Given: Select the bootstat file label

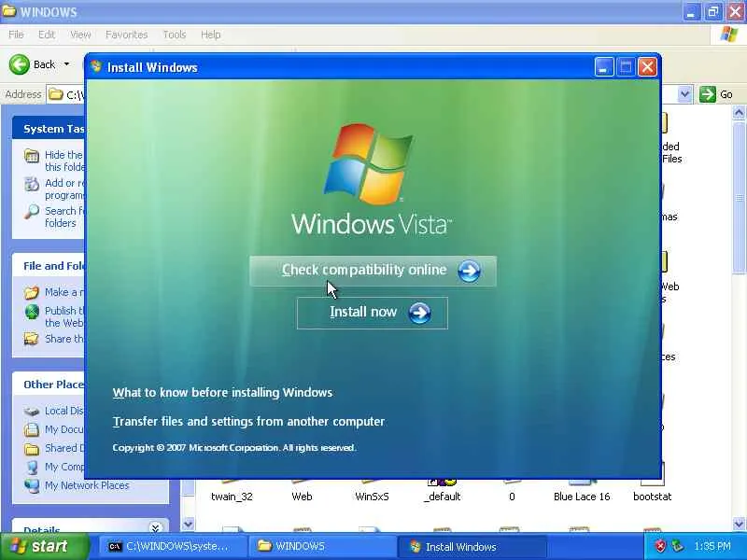Looking at the screenshot, I should (x=652, y=497).
